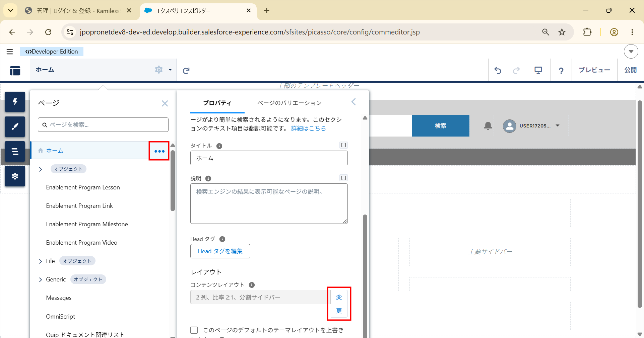
Task: Click into the タイトル text field
Action: (x=269, y=158)
